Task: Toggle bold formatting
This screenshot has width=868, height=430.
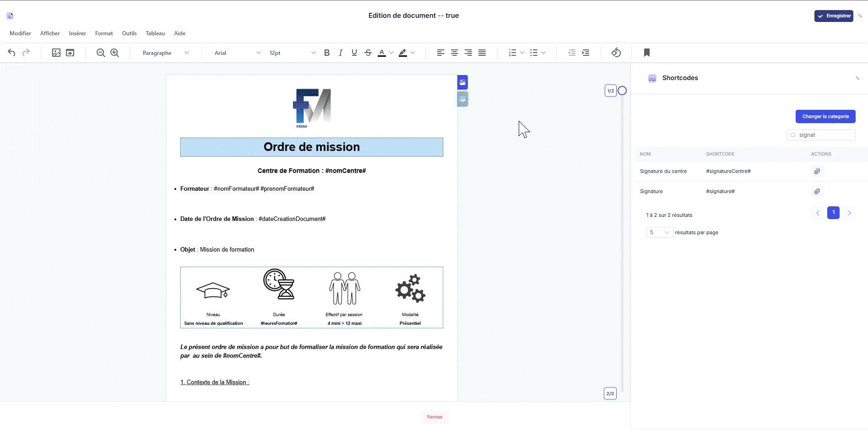Action: 327,53
